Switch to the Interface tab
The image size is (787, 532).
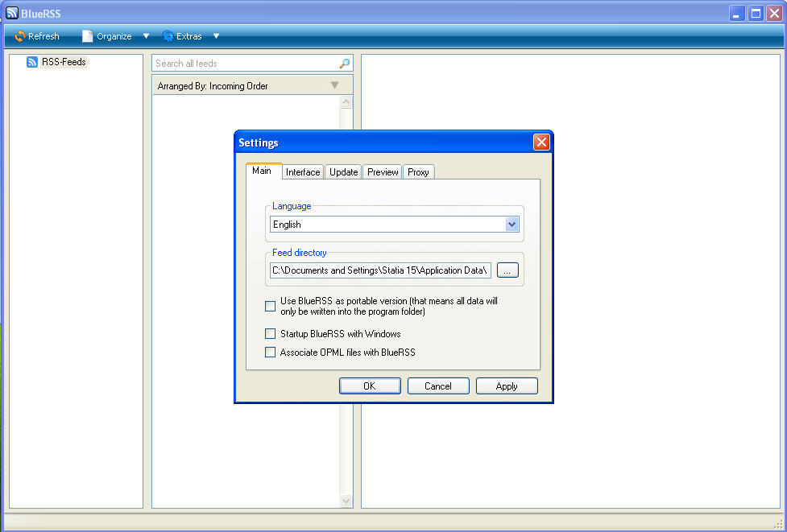[302, 171]
